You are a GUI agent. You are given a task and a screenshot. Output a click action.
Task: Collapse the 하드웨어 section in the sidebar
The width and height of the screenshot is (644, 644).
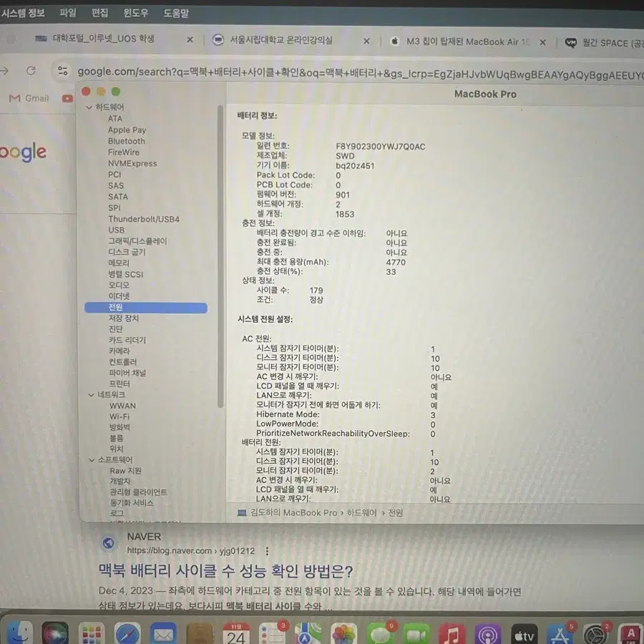click(89, 107)
